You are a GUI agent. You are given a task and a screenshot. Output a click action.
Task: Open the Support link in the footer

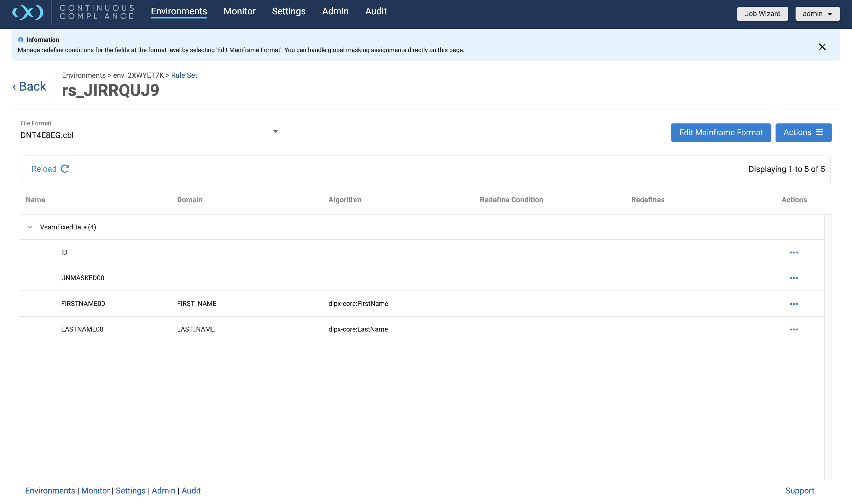click(x=799, y=490)
